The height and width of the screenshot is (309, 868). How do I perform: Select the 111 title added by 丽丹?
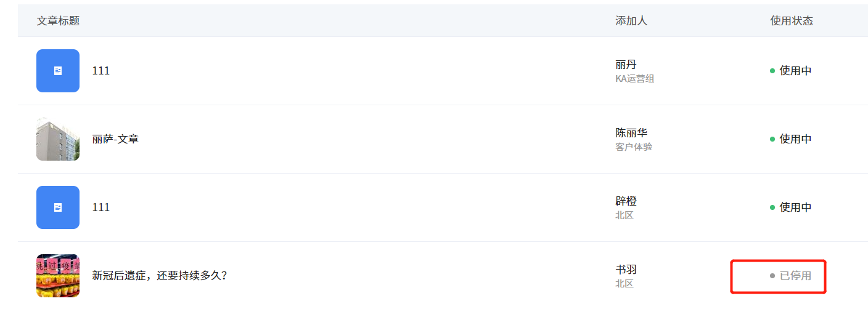100,71
